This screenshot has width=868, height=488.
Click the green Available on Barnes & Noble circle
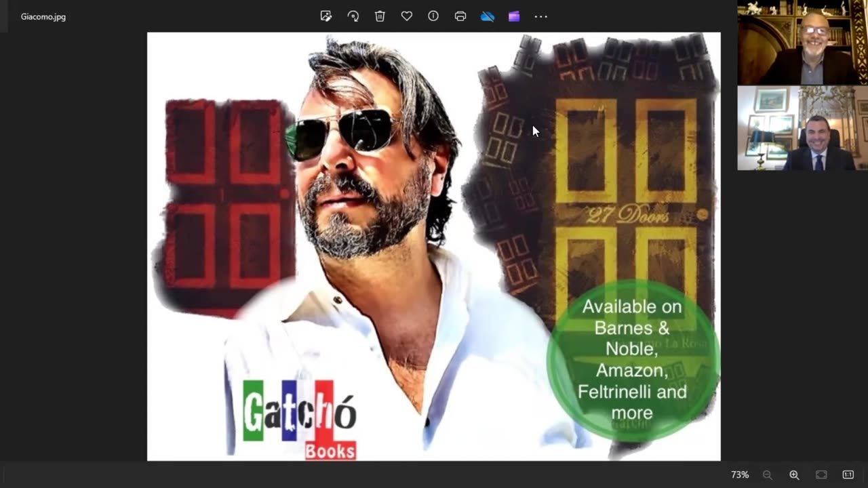coord(633,361)
